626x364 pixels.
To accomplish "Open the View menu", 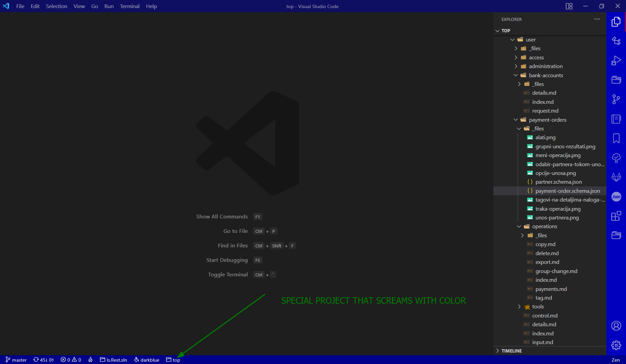I will 79,6.
